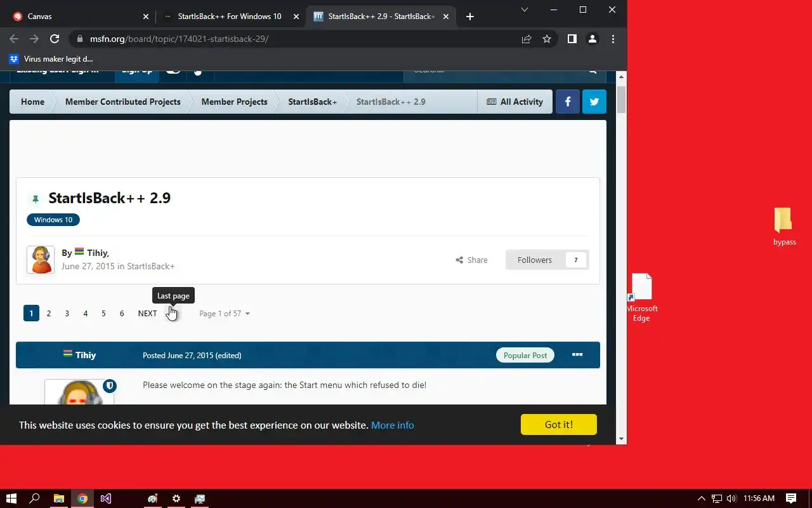This screenshot has width=812, height=508.
Task: Click Tihiy's avatar beside the topic title
Action: [x=41, y=260]
